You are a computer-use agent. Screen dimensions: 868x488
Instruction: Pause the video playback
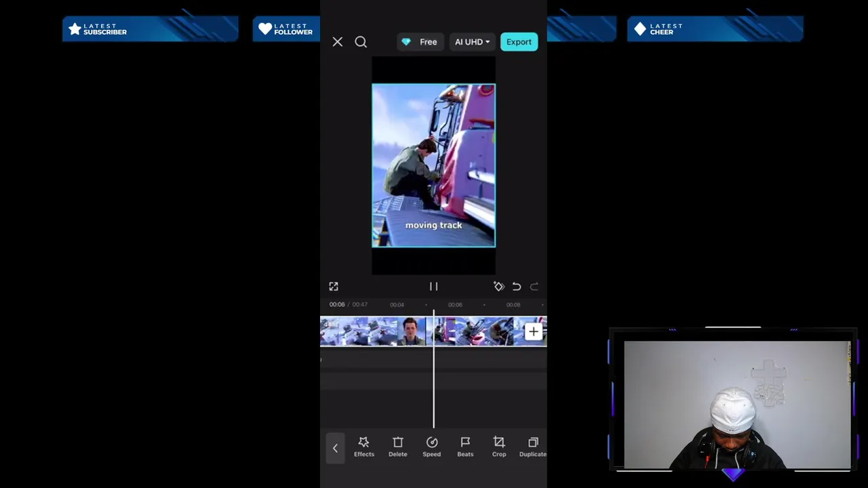pyautogui.click(x=433, y=287)
